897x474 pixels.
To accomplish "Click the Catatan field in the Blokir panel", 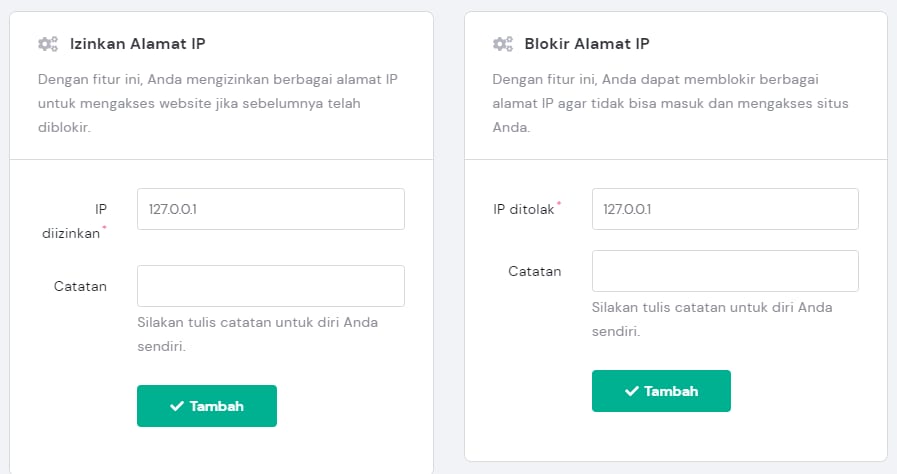I will click(725, 271).
